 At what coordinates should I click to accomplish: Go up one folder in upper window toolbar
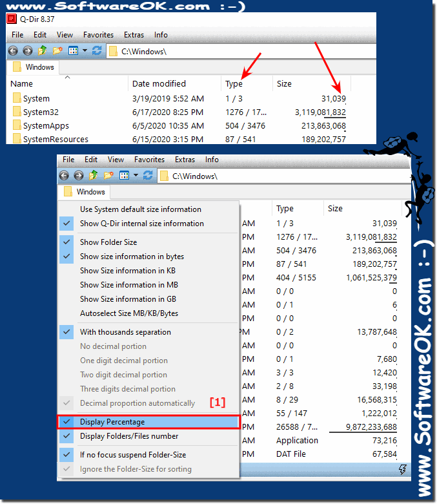(x=43, y=51)
